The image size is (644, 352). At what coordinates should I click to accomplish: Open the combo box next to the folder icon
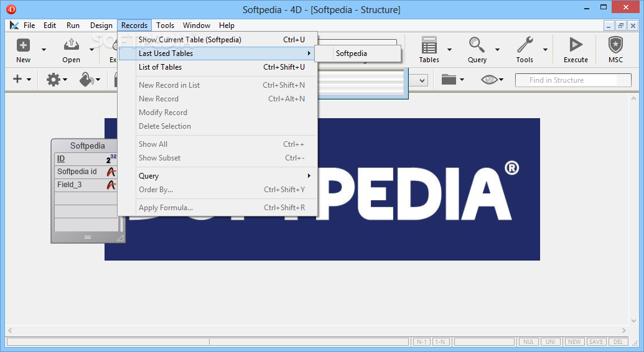click(422, 80)
